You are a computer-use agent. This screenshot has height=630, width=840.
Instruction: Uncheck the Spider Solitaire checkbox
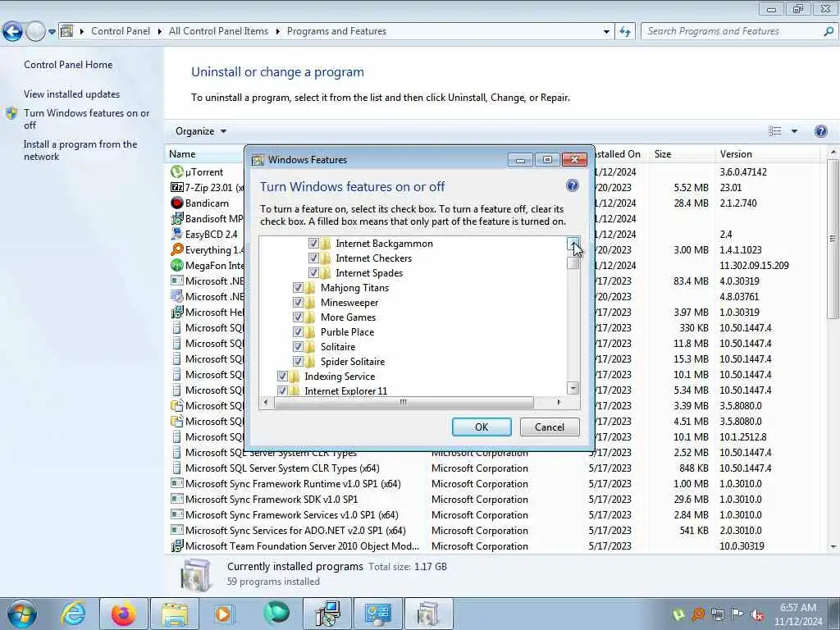coord(298,361)
